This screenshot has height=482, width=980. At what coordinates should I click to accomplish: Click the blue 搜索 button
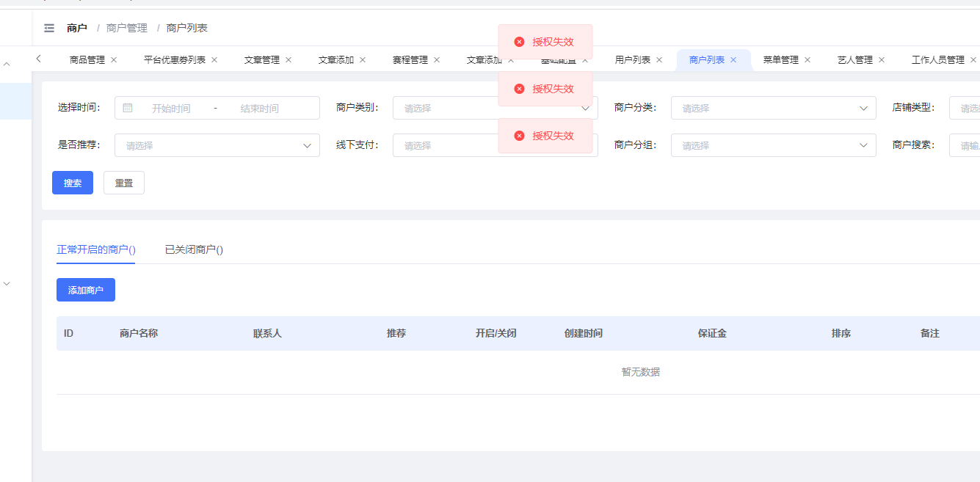click(73, 183)
